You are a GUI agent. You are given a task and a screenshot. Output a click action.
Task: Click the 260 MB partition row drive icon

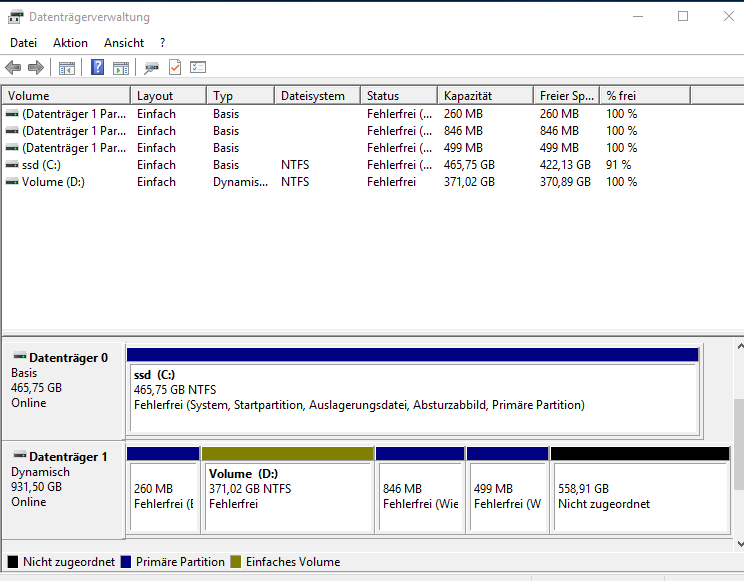coord(12,114)
